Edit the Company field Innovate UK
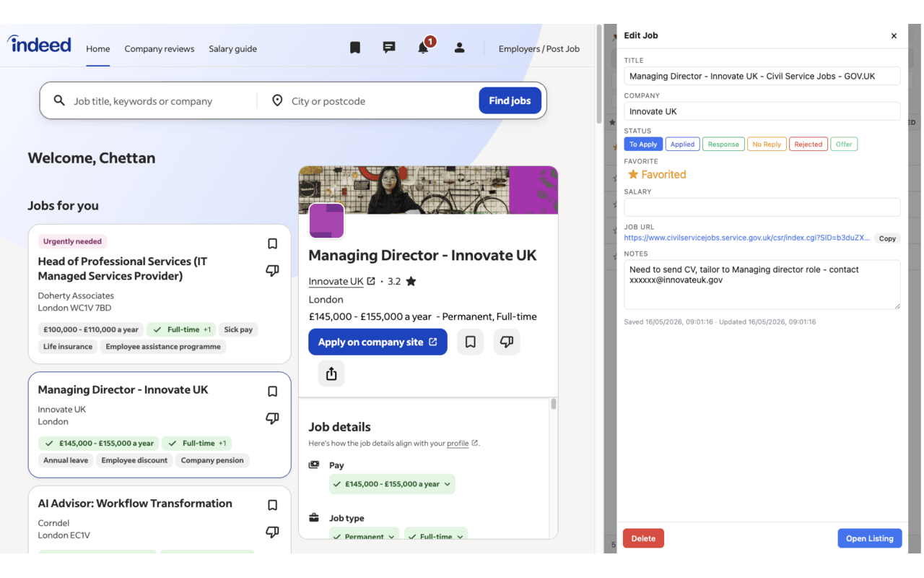The height and width of the screenshot is (578, 924). point(762,111)
